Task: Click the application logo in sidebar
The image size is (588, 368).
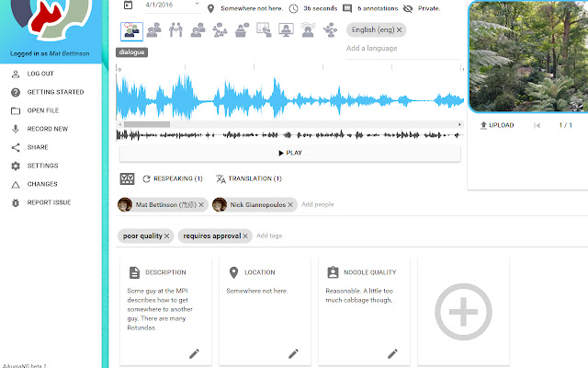Action: coord(51,18)
